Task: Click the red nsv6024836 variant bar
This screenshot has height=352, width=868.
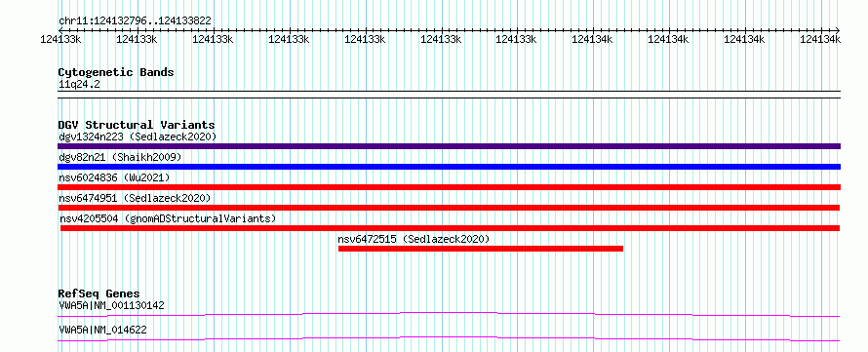Action: [x=449, y=187]
